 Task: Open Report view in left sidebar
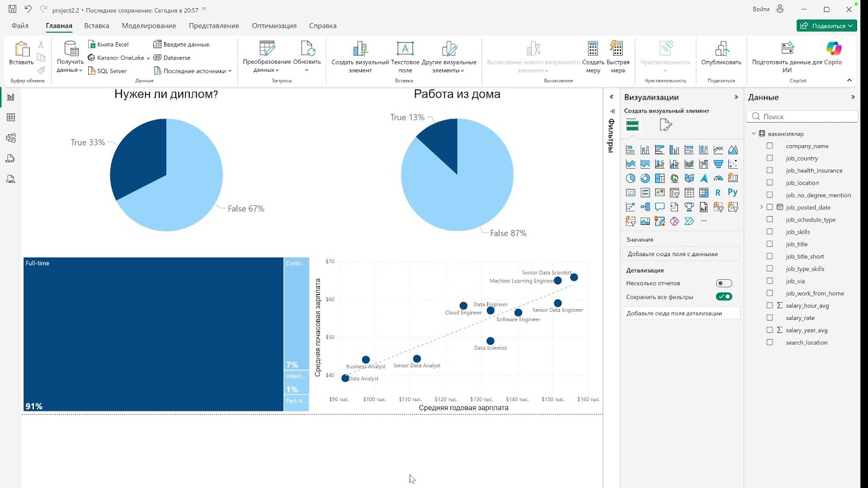click(x=10, y=97)
